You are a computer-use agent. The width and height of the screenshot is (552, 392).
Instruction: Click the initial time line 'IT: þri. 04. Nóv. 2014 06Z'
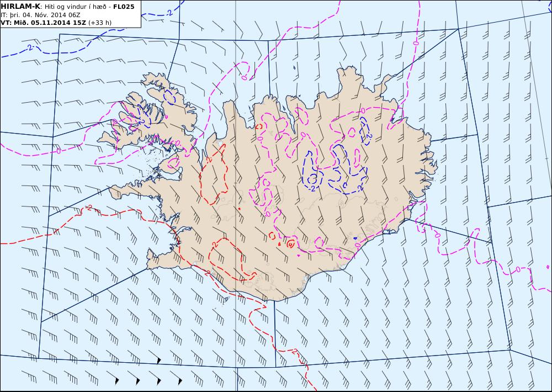40,15
